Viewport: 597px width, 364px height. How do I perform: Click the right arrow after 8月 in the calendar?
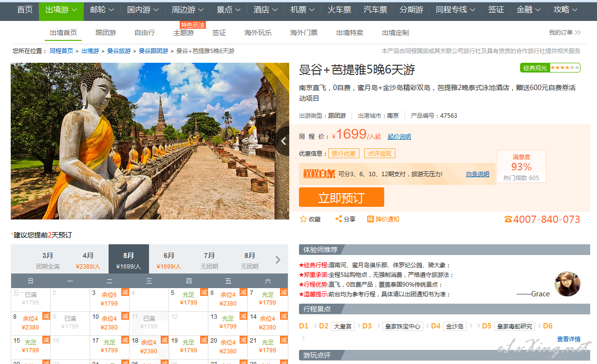click(x=278, y=260)
